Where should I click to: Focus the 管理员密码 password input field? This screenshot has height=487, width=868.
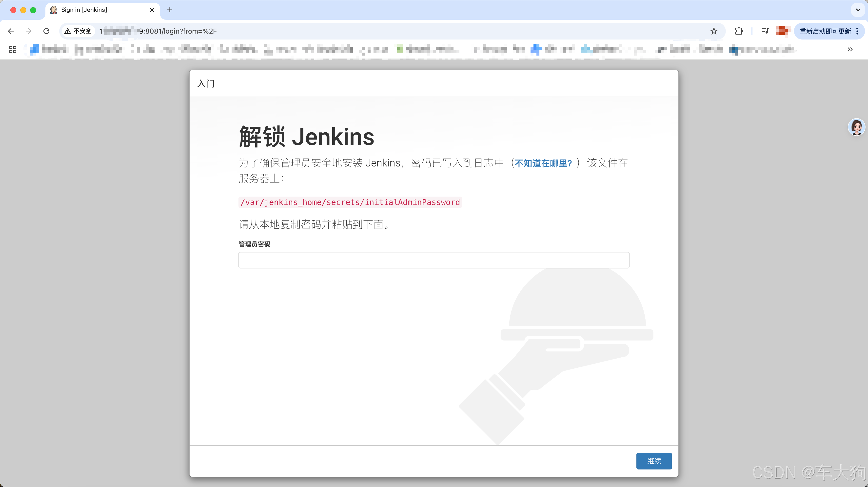(434, 260)
